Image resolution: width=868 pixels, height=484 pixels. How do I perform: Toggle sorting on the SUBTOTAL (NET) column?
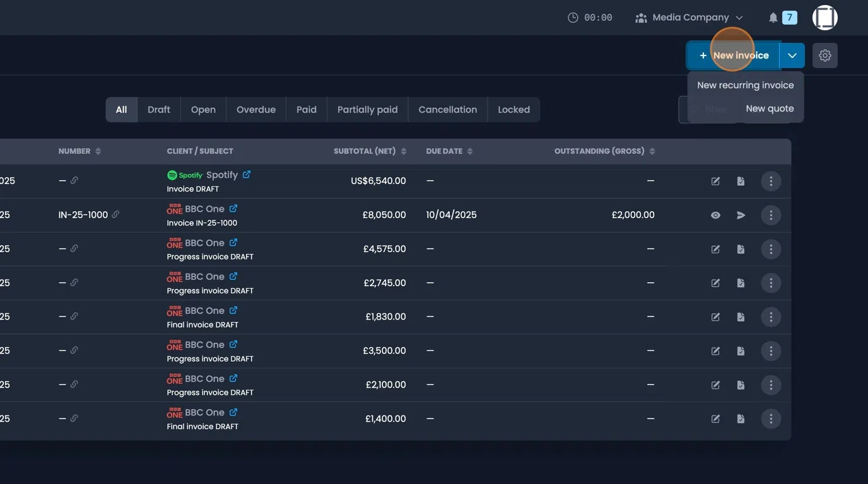point(404,151)
